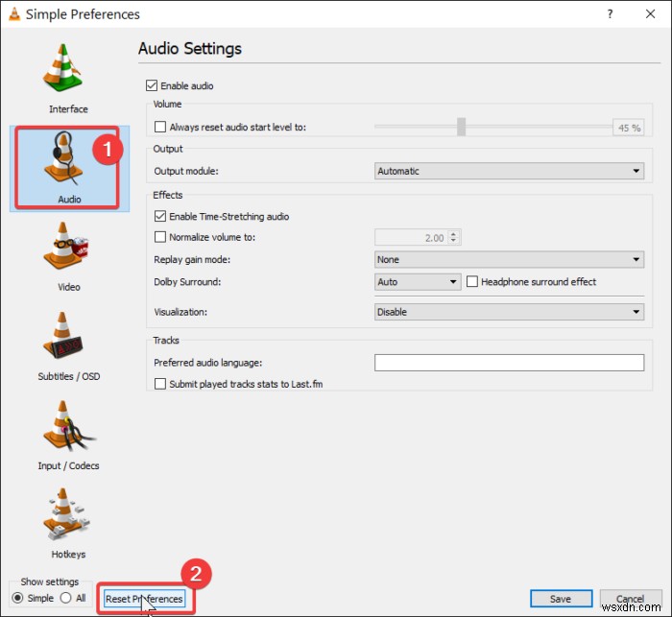This screenshot has height=617, width=672.
Task: Click the Effects group label
Action: pos(168,195)
